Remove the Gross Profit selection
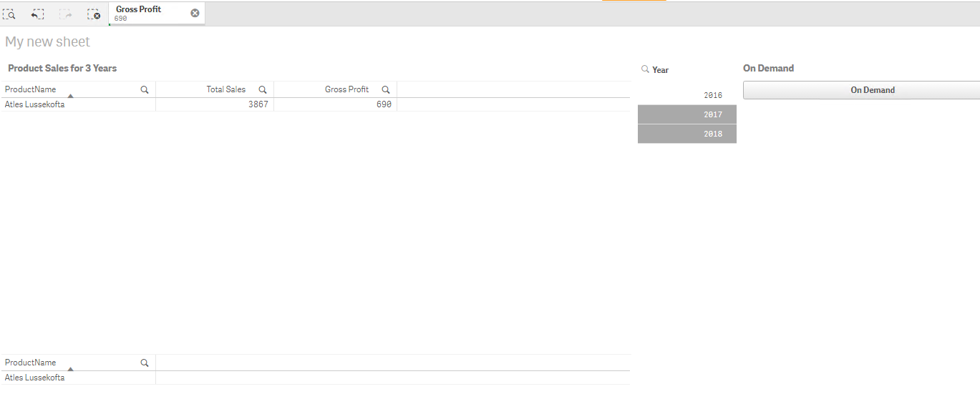 195,13
